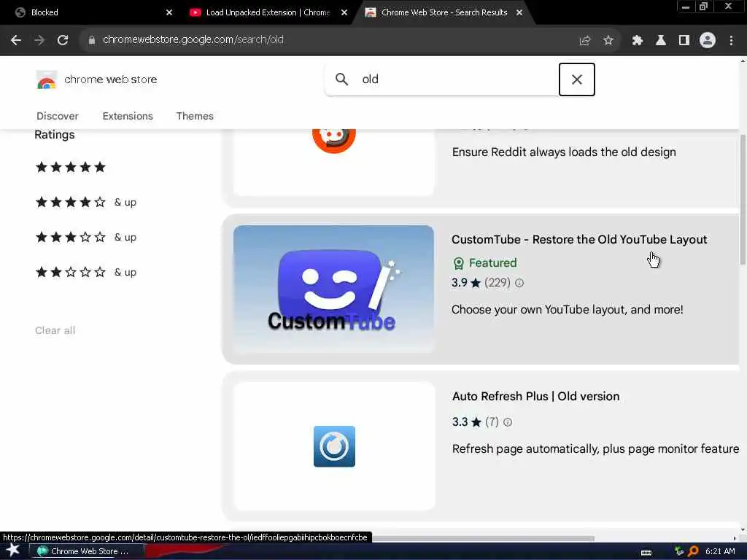Click the CustomTube 3.9 rating value
This screenshot has height=560, width=747.
click(460, 283)
